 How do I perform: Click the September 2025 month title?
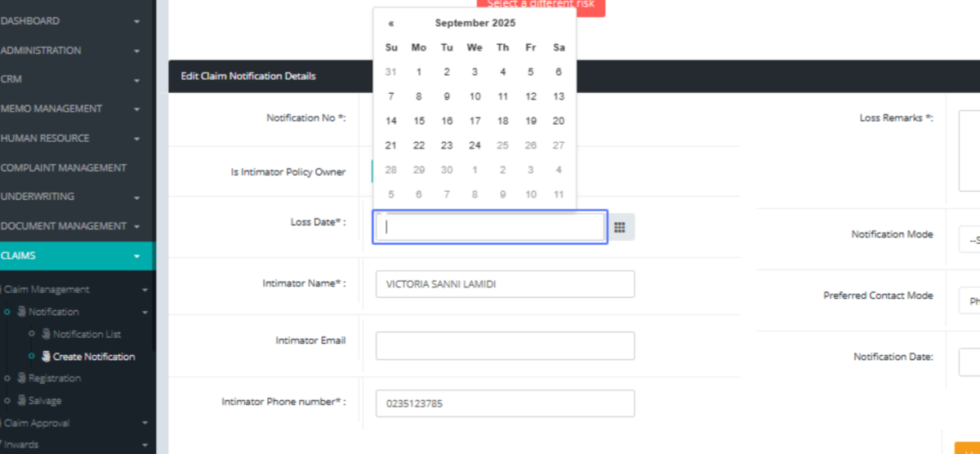point(474,24)
